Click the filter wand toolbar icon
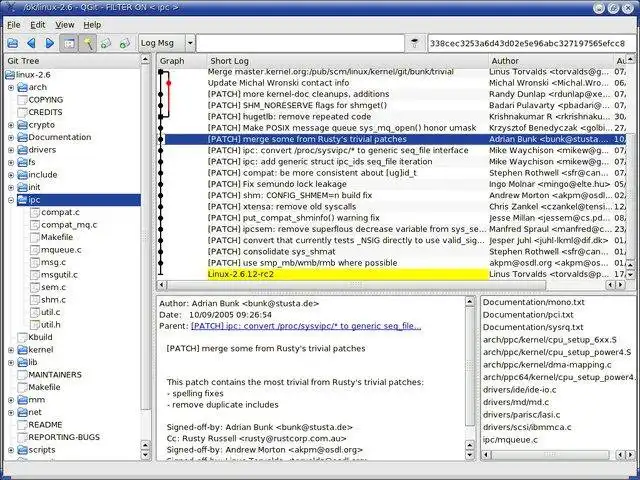The width and height of the screenshot is (640, 480). coord(88,43)
